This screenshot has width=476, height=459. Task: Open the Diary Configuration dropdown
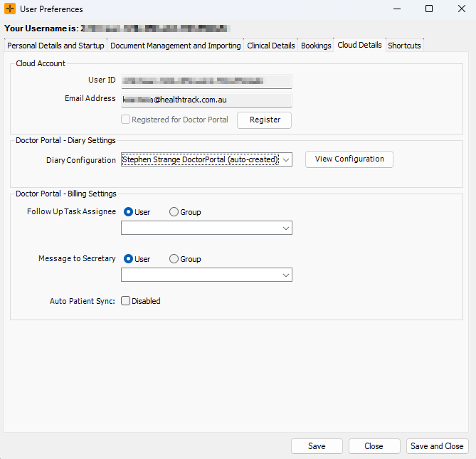(x=206, y=159)
